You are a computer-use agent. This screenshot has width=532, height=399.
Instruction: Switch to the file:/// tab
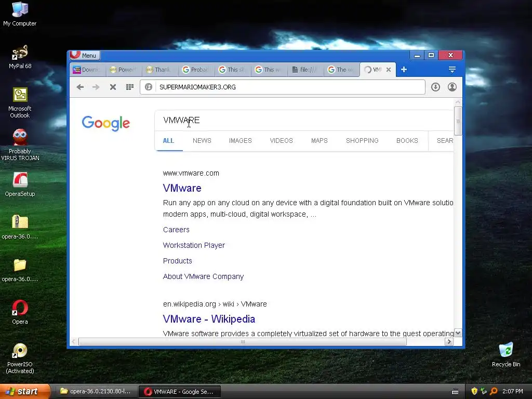pyautogui.click(x=305, y=70)
